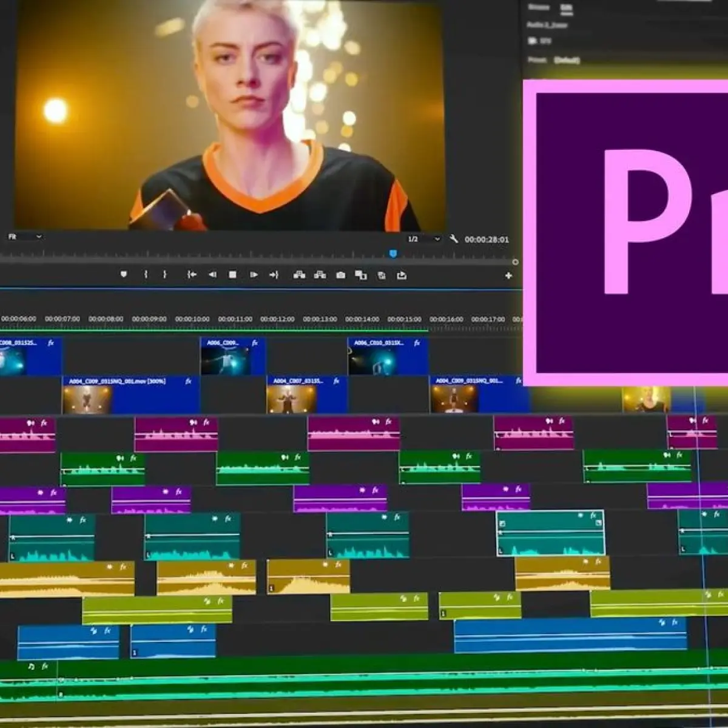Toggle the Comparison View icon

click(360, 275)
